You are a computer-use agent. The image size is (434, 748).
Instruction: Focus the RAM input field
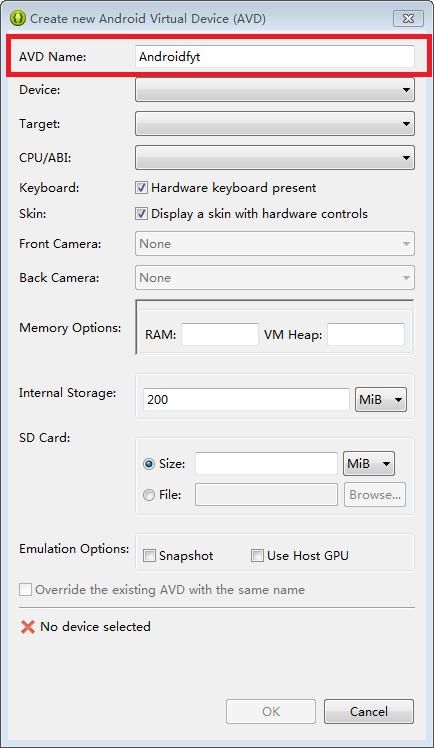(x=220, y=334)
